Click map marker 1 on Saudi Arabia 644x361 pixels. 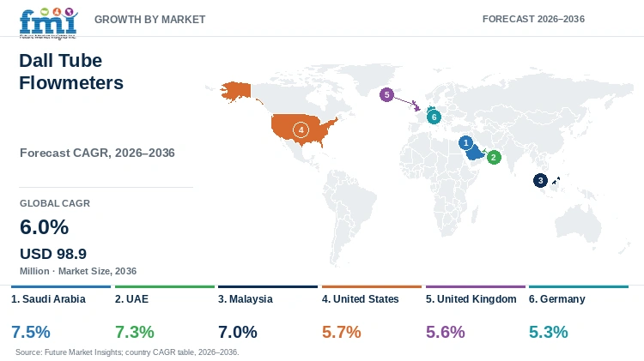[465, 142]
